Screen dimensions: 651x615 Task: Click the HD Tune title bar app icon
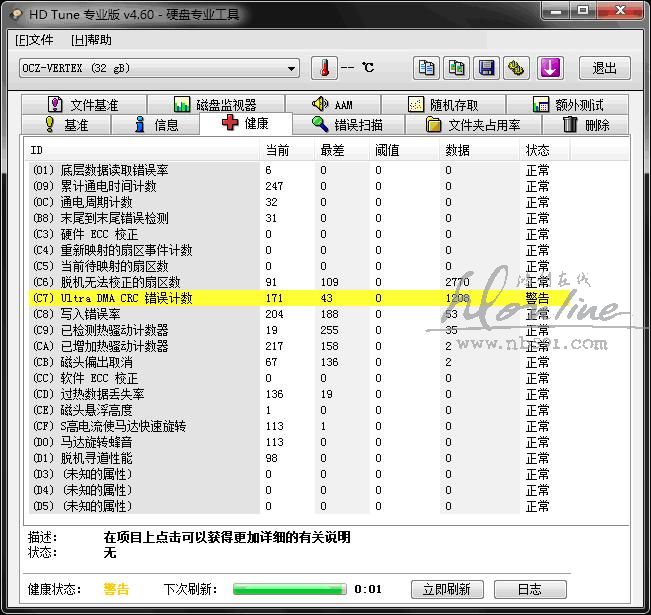pyautogui.click(x=17, y=15)
